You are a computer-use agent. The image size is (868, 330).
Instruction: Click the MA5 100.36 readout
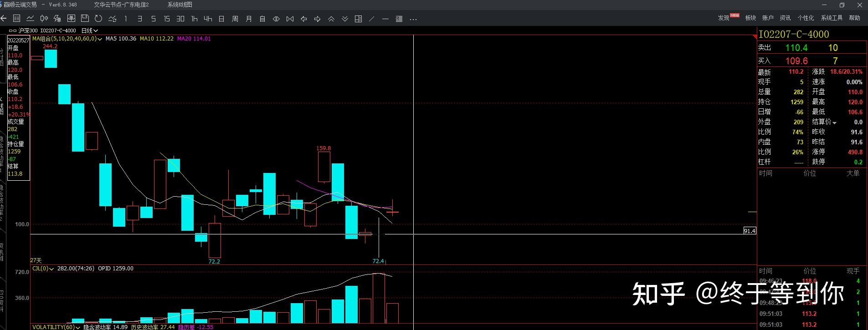121,39
